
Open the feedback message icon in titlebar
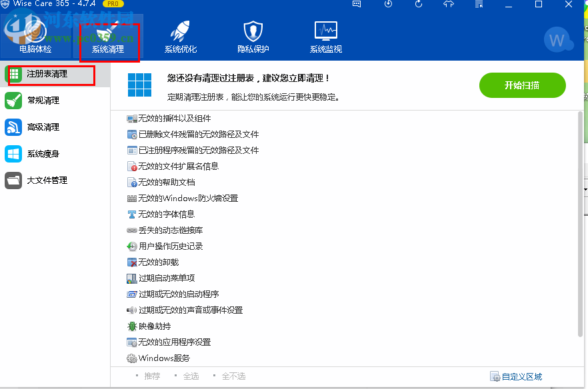(356, 5)
